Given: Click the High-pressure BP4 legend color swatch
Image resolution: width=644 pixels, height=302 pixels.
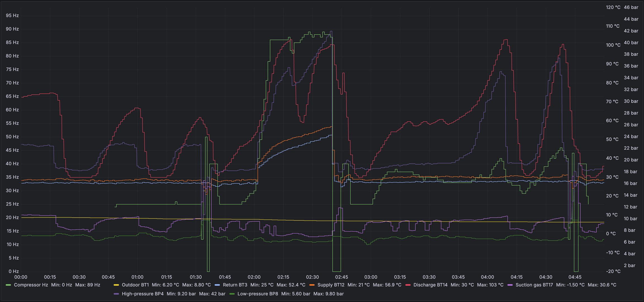Looking at the screenshot, I should coord(116,294).
